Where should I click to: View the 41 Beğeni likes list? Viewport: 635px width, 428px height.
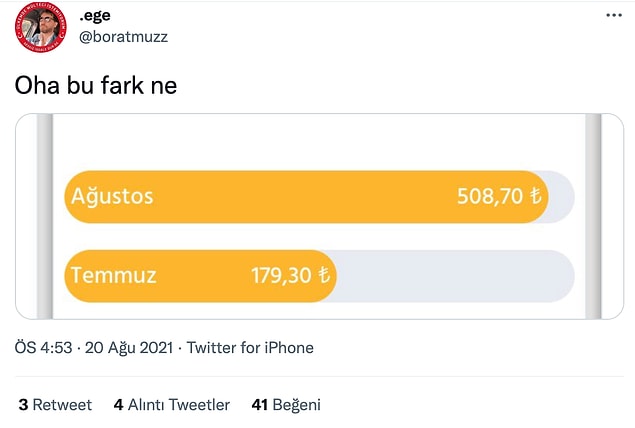(x=286, y=405)
